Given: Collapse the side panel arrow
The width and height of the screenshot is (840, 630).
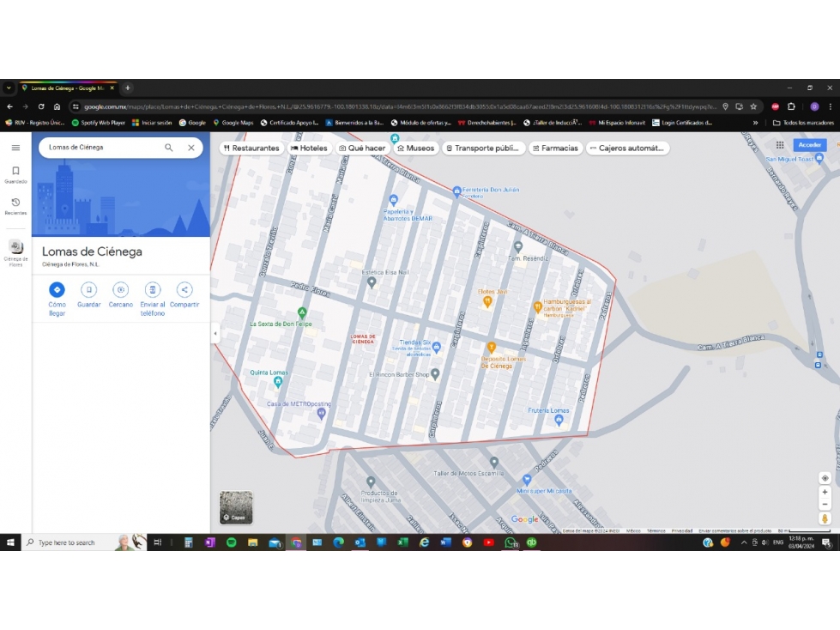Looking at the screenshot, I should click(215, 333).
